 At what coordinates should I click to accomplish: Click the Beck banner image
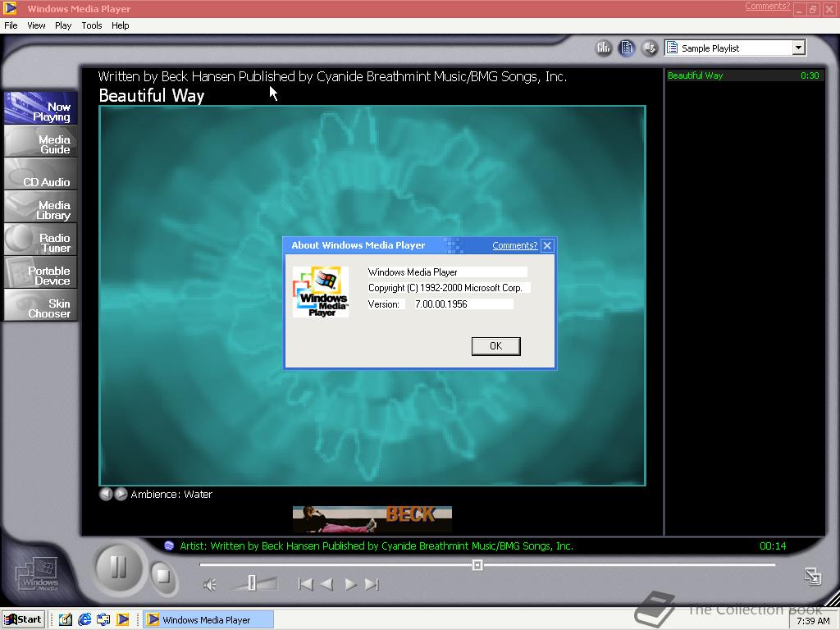[x=372, y=519]
